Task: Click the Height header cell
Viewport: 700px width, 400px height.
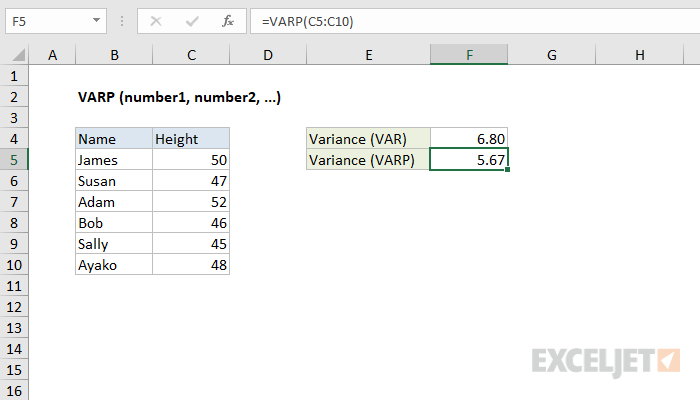Action: [191, 139]
